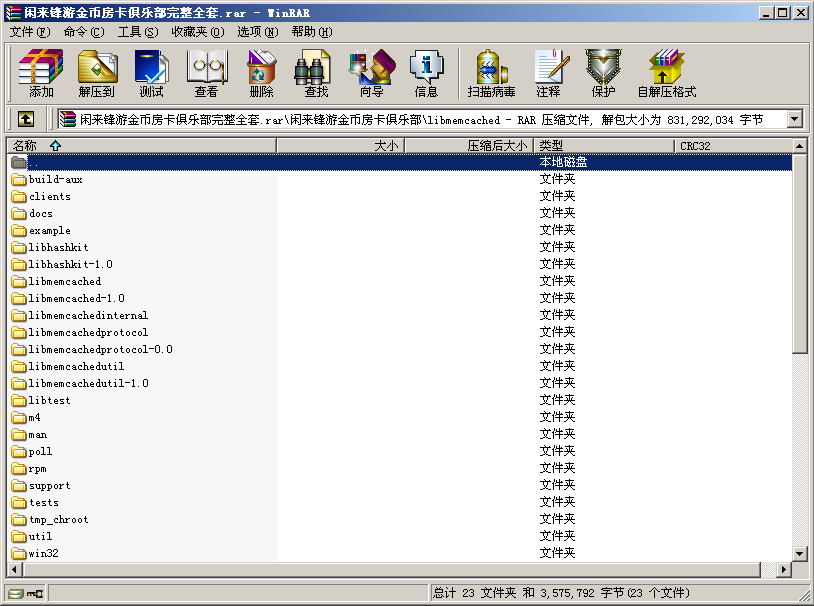Open the 文件 (File) menu

coord(29,31)
